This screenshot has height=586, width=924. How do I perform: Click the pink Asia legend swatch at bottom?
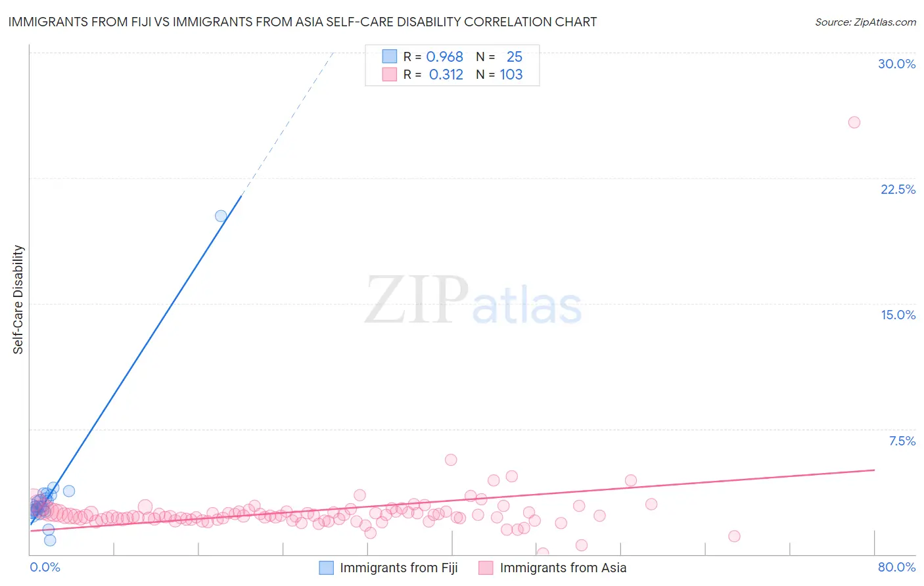[x=486, y=568]
